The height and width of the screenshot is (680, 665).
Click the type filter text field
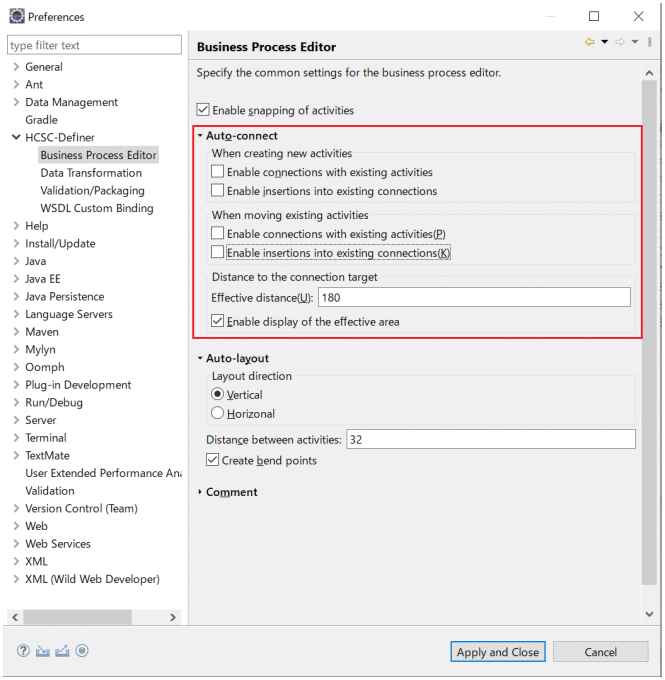pyautogui.click(x=94, y=45)
